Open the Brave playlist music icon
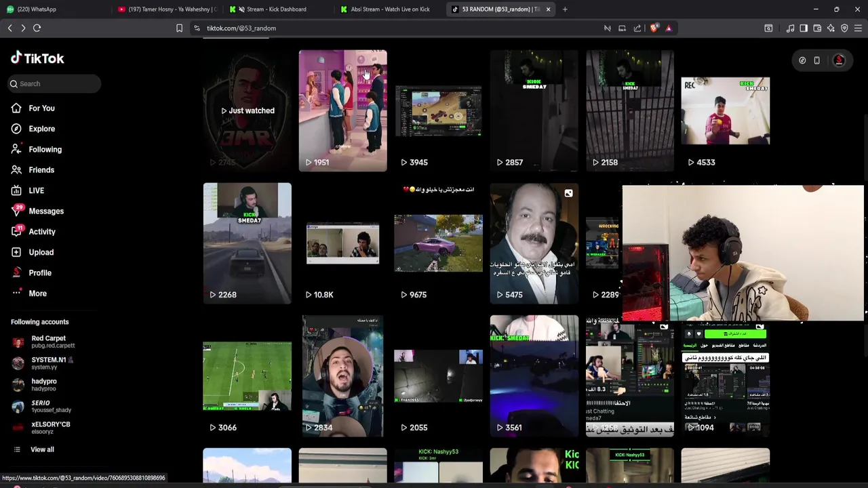Screen dimensions: 868x488 coord(790,28)
